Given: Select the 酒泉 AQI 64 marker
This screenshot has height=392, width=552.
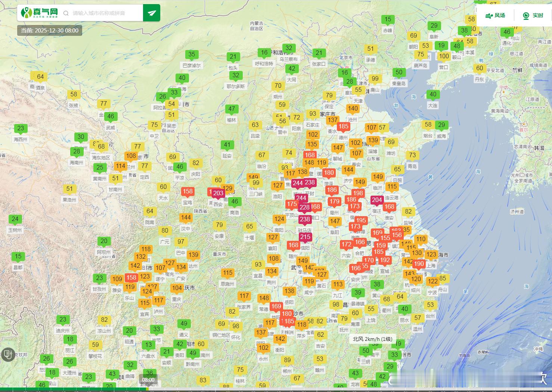Looking at the screenshot, I should click(x=40, y=78).
